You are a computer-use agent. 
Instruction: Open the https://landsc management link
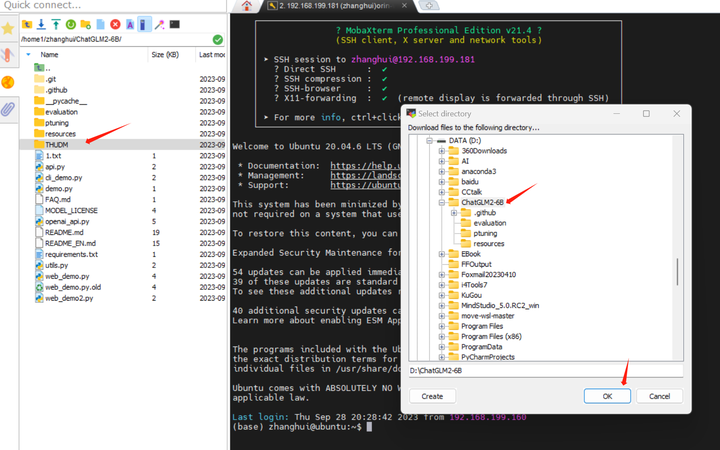click(x=366, y=175)
